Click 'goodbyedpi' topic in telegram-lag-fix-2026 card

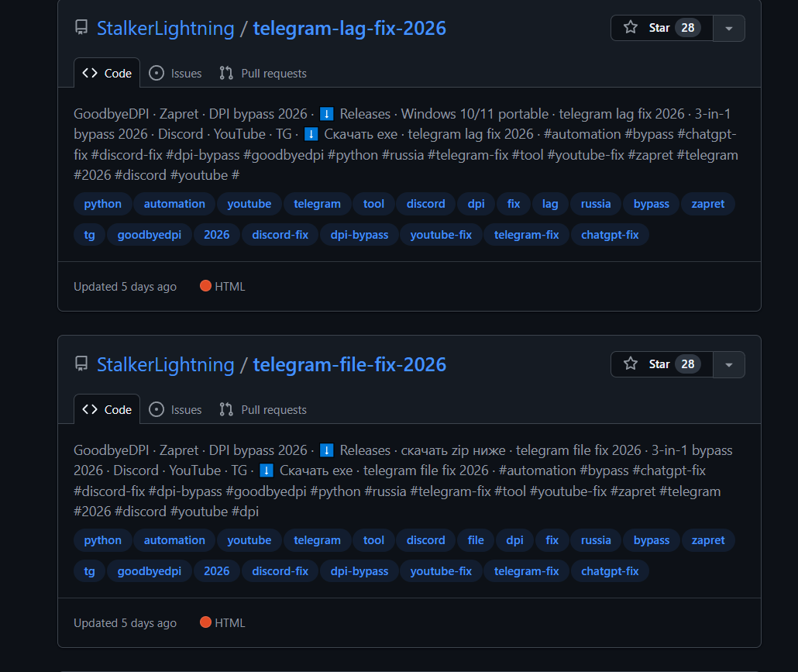click(x=150, y=235)
